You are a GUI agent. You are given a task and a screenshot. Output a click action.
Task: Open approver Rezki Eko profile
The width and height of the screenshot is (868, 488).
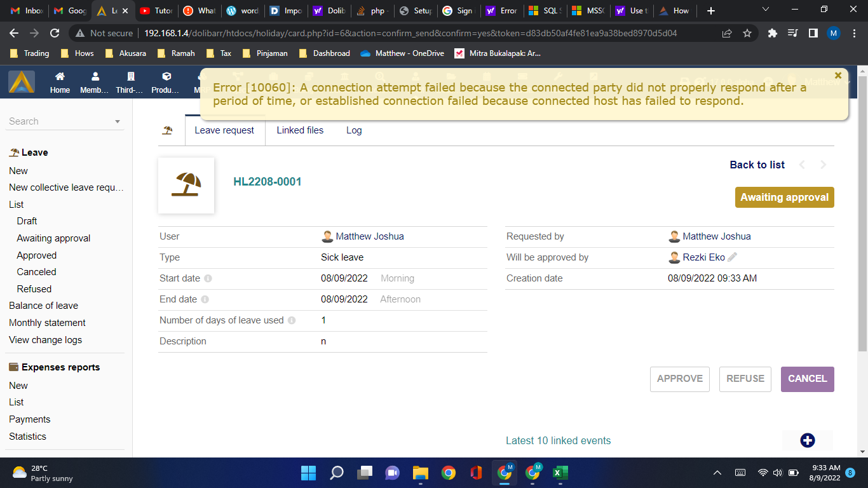pyautogui.click(x=703, y=257)
